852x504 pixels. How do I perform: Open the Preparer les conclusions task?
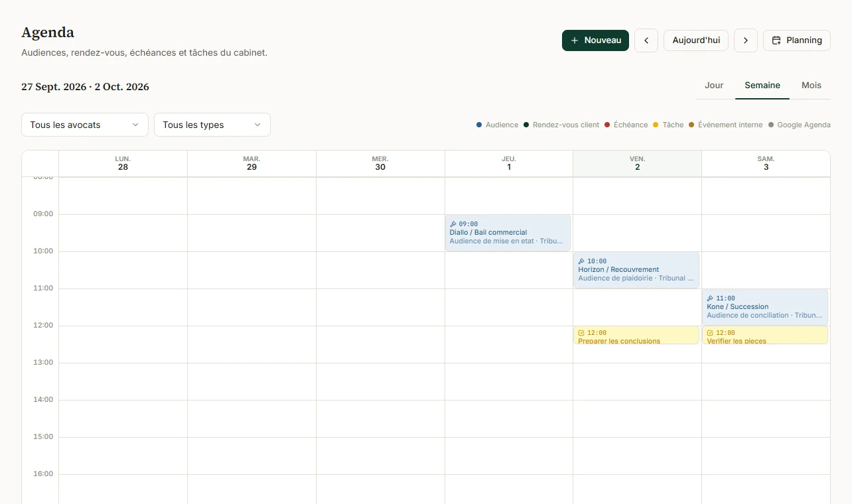(x=636, y=335)
